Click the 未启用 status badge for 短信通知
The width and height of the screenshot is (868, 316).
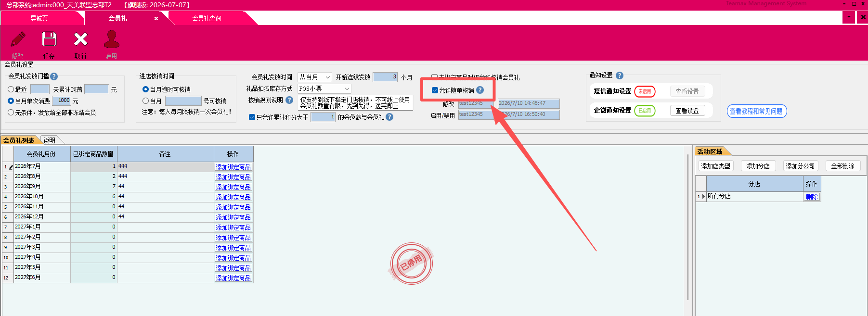[645, 91]
